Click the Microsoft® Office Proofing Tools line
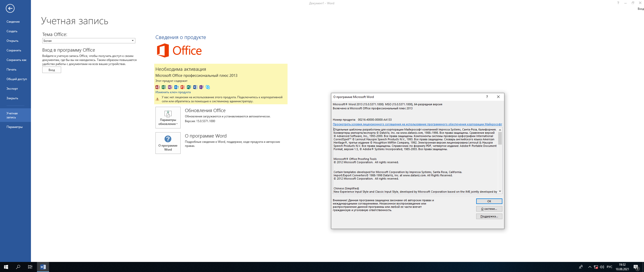The width and height of the screenshot is (644, 272). [x=355, y=159]
